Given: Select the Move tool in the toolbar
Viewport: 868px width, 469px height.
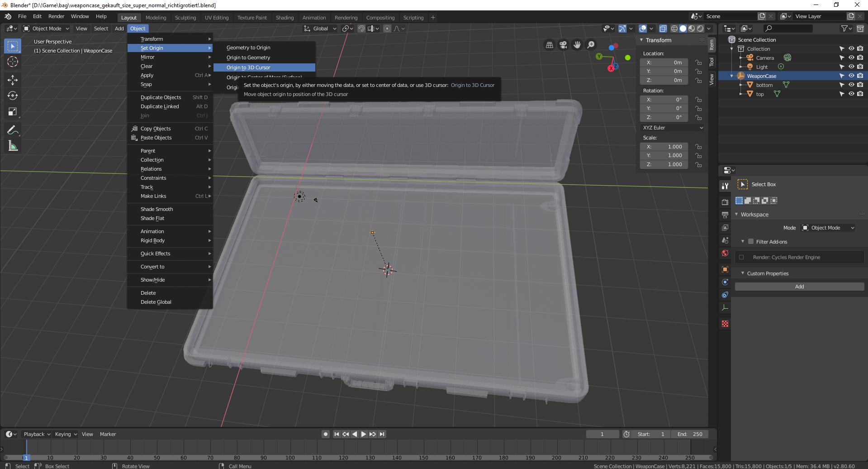Looking at the screenshot, I should 12,80.
